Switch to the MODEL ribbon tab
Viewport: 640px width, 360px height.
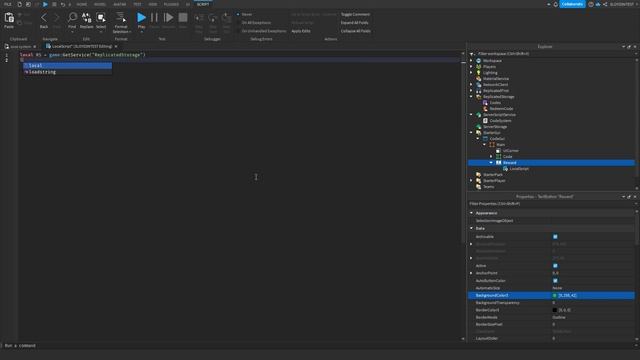tap(100, 4)
